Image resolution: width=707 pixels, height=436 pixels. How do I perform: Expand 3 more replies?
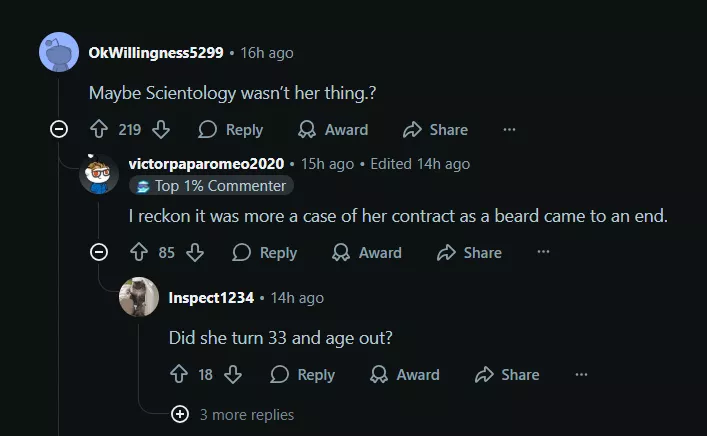[233, 414]
